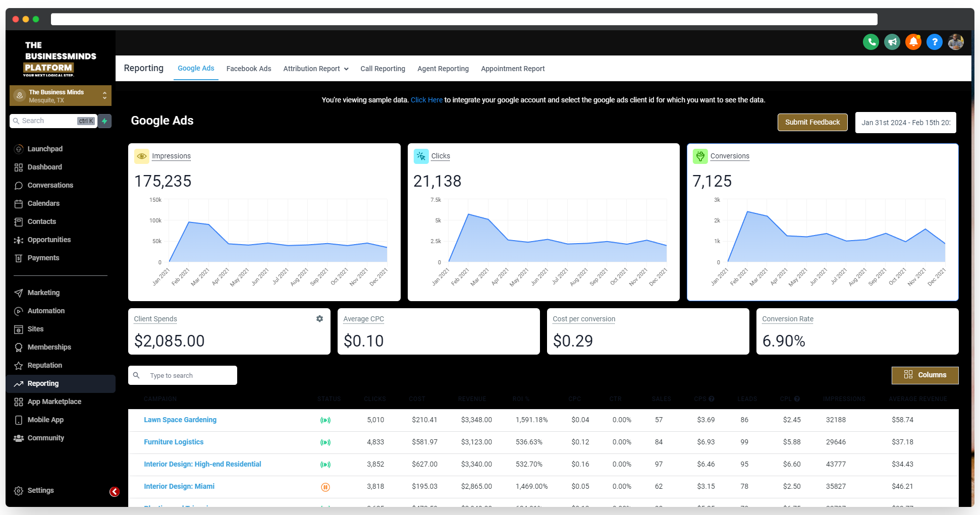Open the megaphone announcements icon
This screenshot has width=980, height=515.
point(892,42)
